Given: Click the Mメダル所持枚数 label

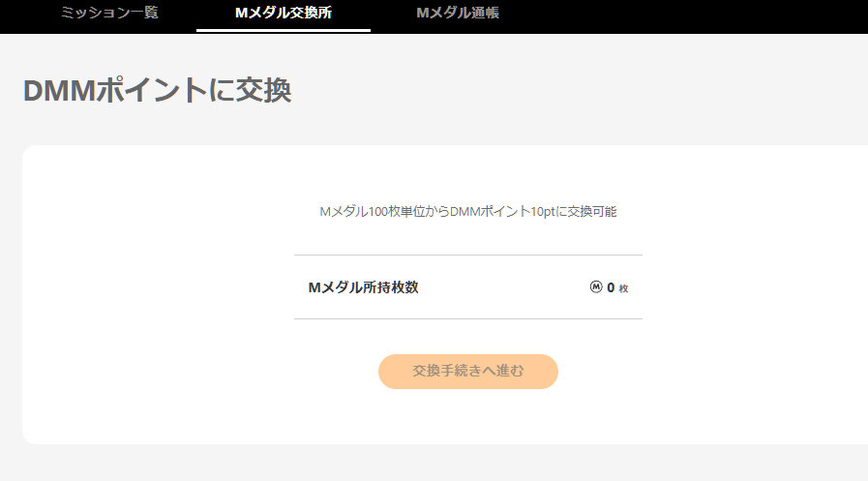Looking at the screenshot, I should click(x=363, y=287).
